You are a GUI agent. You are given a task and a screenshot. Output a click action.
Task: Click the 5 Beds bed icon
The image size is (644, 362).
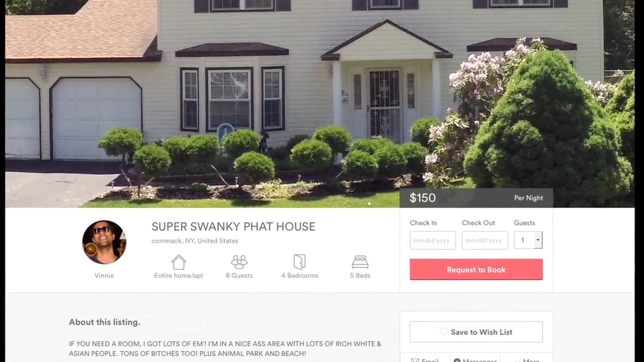coord(360,262)
